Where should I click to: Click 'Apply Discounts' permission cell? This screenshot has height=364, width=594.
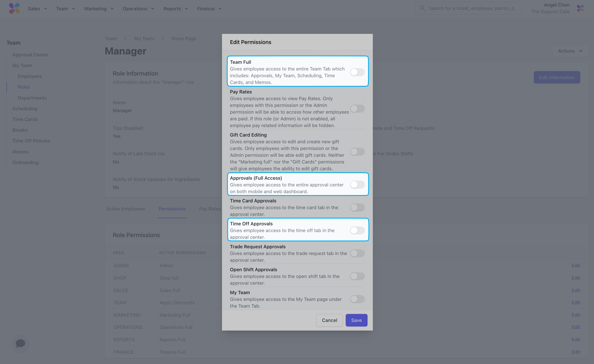coord(177,303)
